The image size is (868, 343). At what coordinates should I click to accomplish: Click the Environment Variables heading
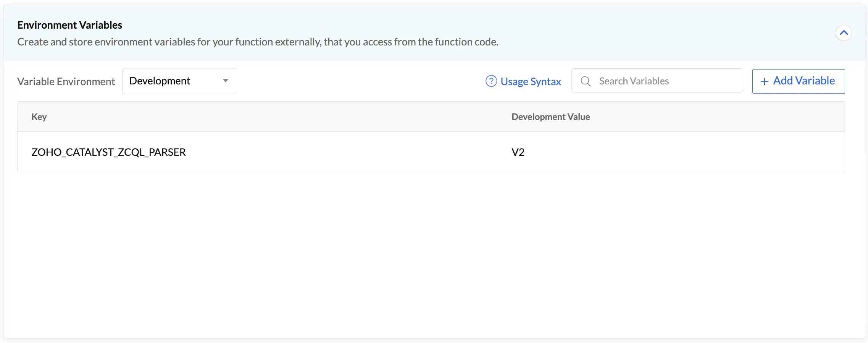(x=69, y=25)
